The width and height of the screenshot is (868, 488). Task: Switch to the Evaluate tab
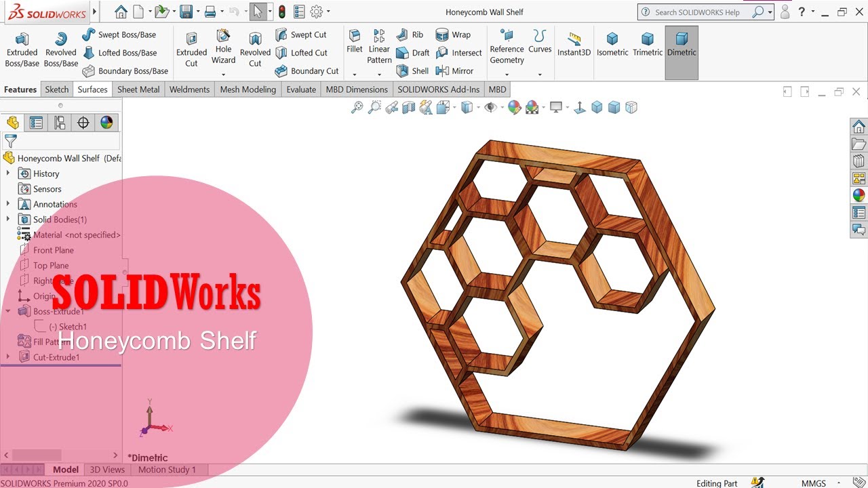click(x=301, y=89)
